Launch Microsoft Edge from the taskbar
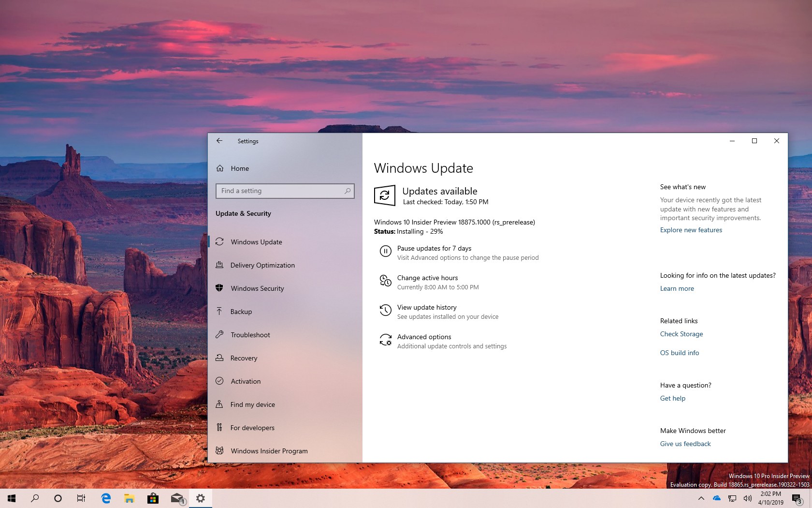This screenshot has height=508, width=812. point(105,498)
